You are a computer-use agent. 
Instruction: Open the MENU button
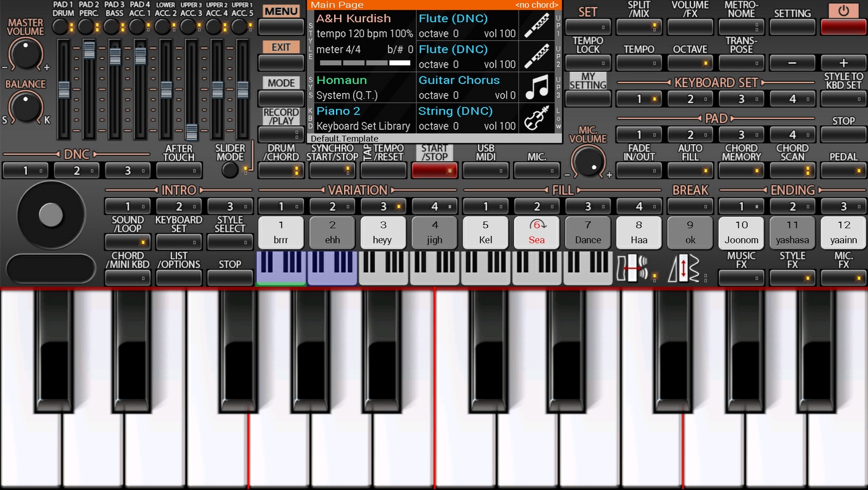tap(281, 27)
